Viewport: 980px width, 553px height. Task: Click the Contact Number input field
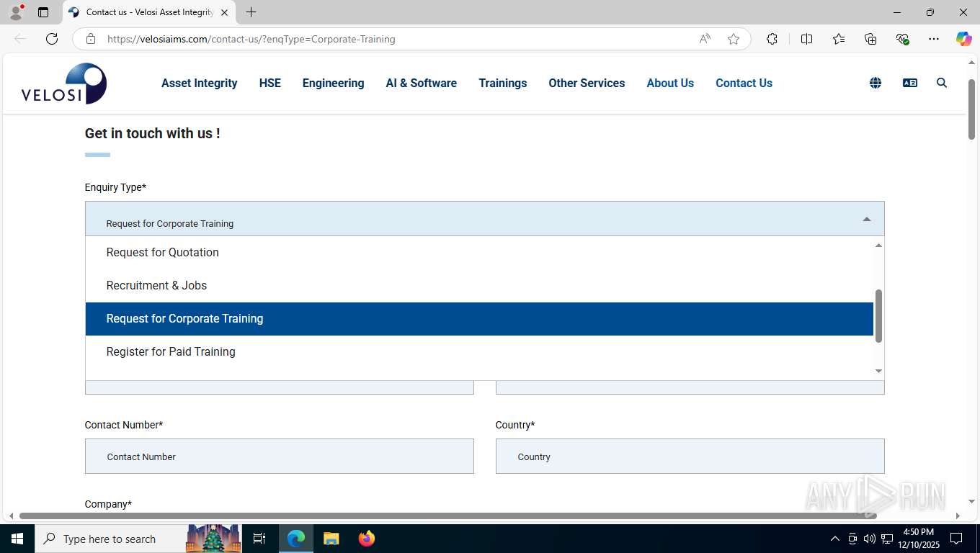(x=280, y=457)
